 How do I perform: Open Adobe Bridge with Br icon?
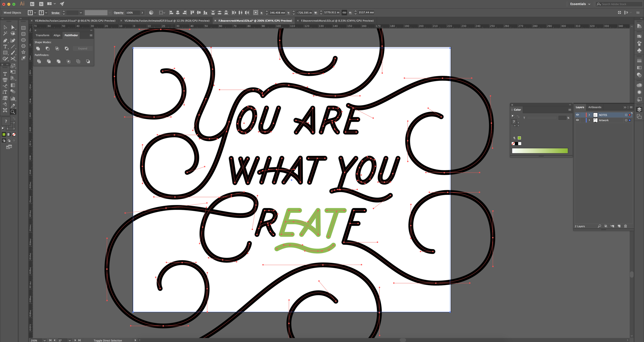point(32,4)
